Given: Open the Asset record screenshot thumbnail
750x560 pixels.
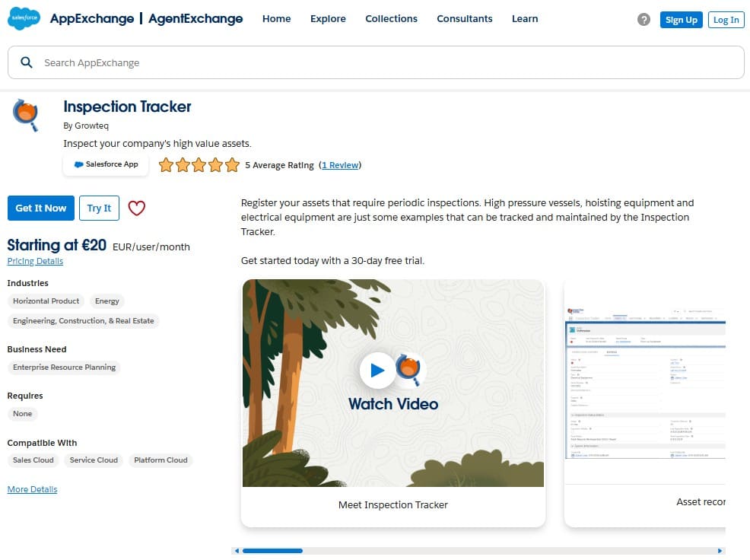Looking at the screenshot, I should (645, 384).
